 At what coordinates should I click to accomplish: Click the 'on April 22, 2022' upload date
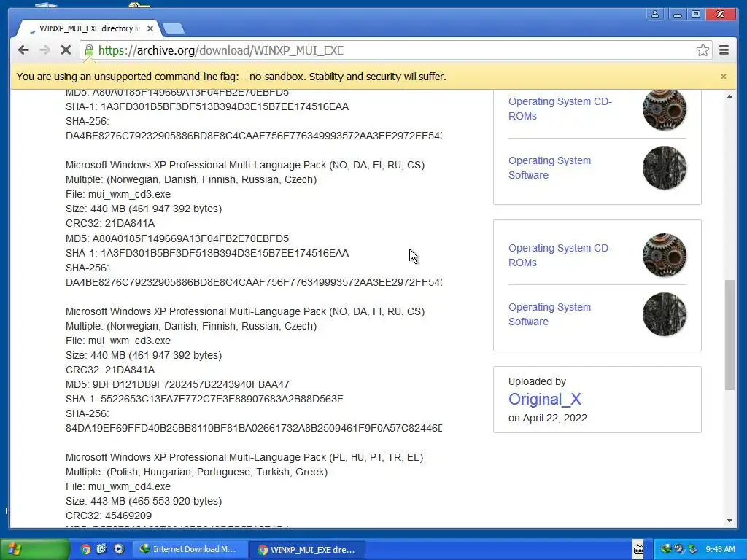coord(547,418)
